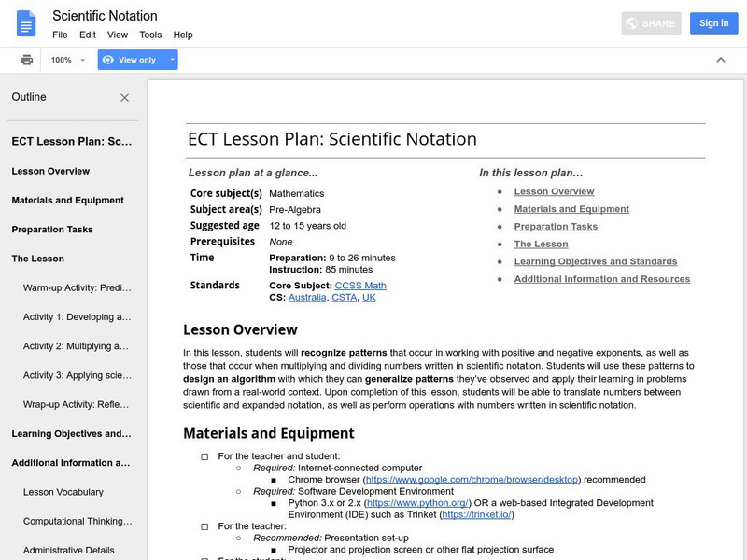747x560 pixels.
Task: Jump to Lesson Overview in the outline
Action: coord(50,171)
